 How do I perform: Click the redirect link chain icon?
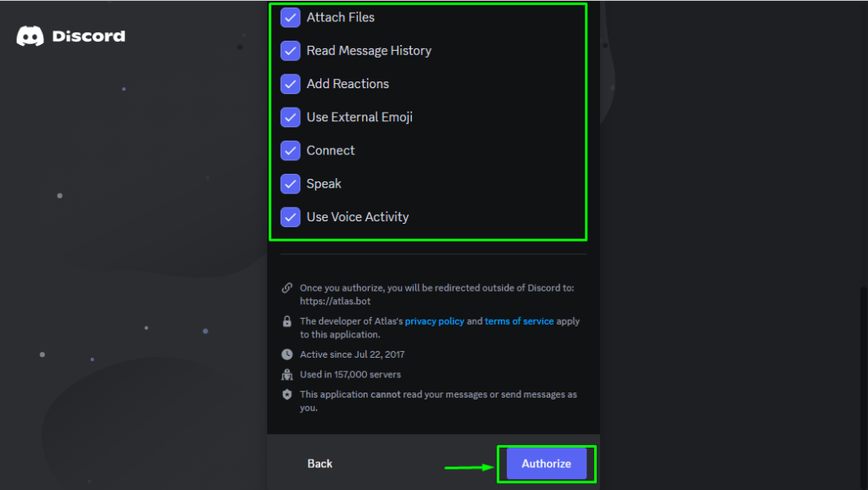(287, 288)
